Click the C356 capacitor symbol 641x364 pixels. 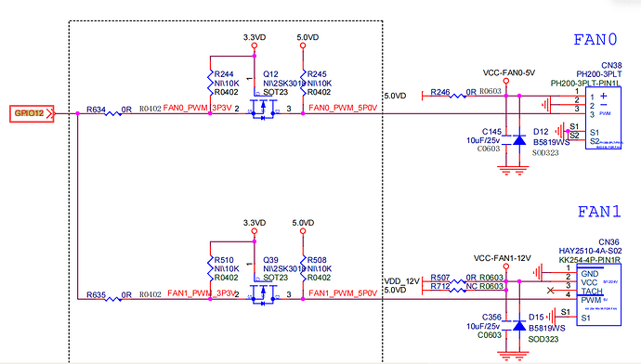(x=506, y=325)
